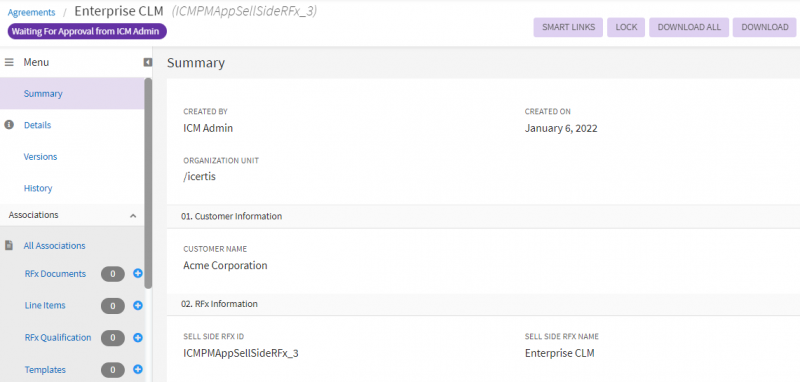
Task: Click the DOWNLOAD ALL button
Action: pyautogui.click(x=689, y=28)
